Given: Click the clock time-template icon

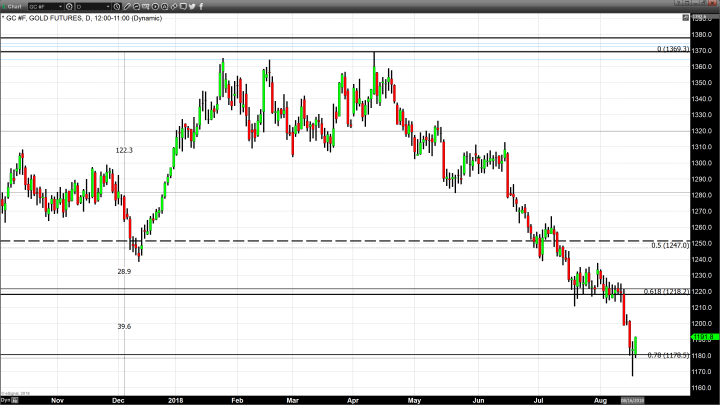Looking at the screenshot, I should 117,6.
